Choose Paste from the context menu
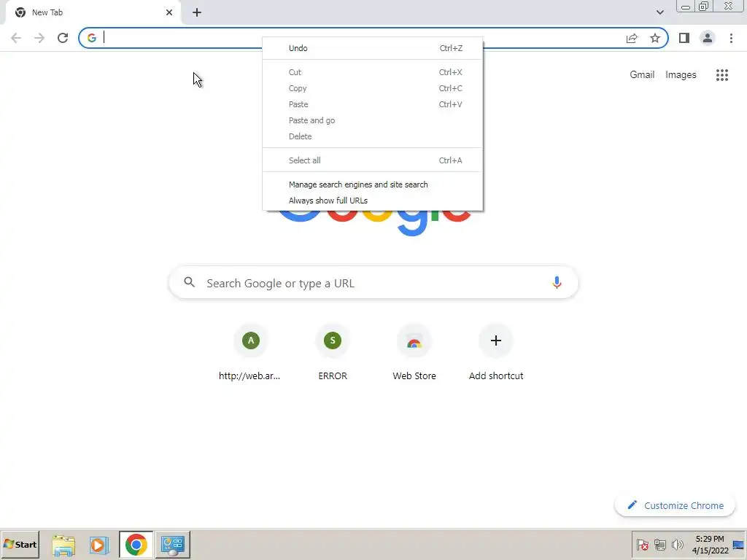 pos(373,104)
